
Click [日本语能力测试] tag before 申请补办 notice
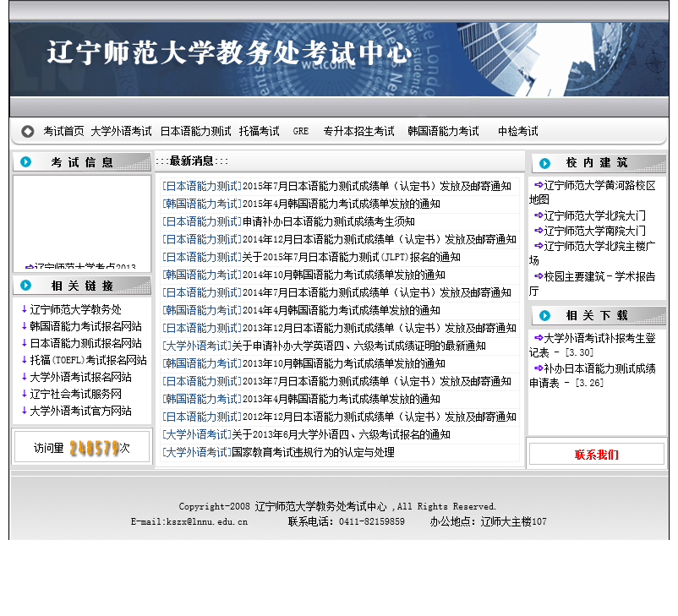(x=202, y=221)
